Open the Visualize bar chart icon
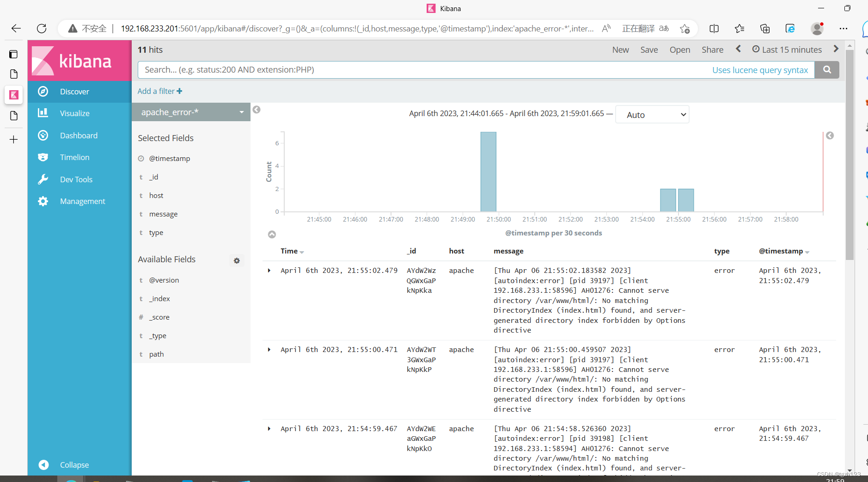The image size is (868, 482). click(43, 113)
